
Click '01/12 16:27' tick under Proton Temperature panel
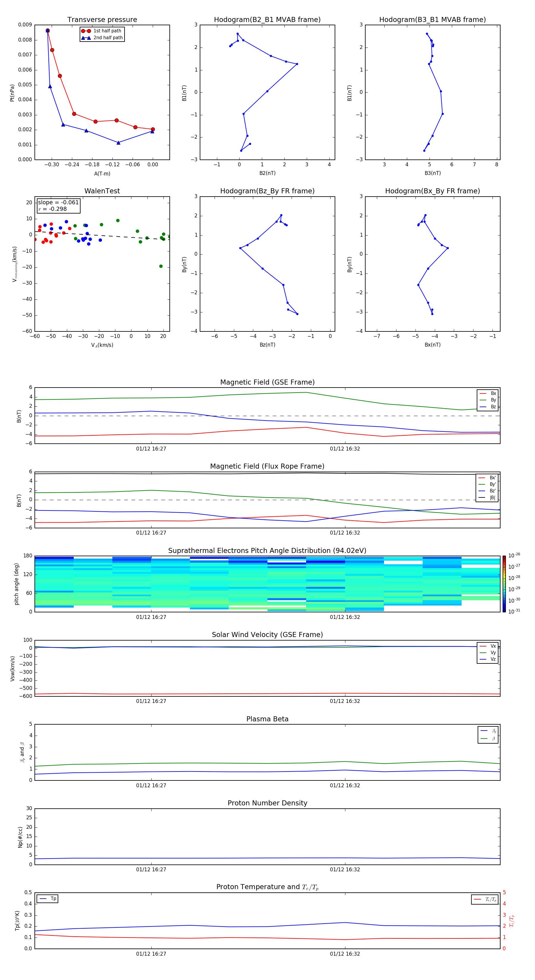click(x=151, y=954)
